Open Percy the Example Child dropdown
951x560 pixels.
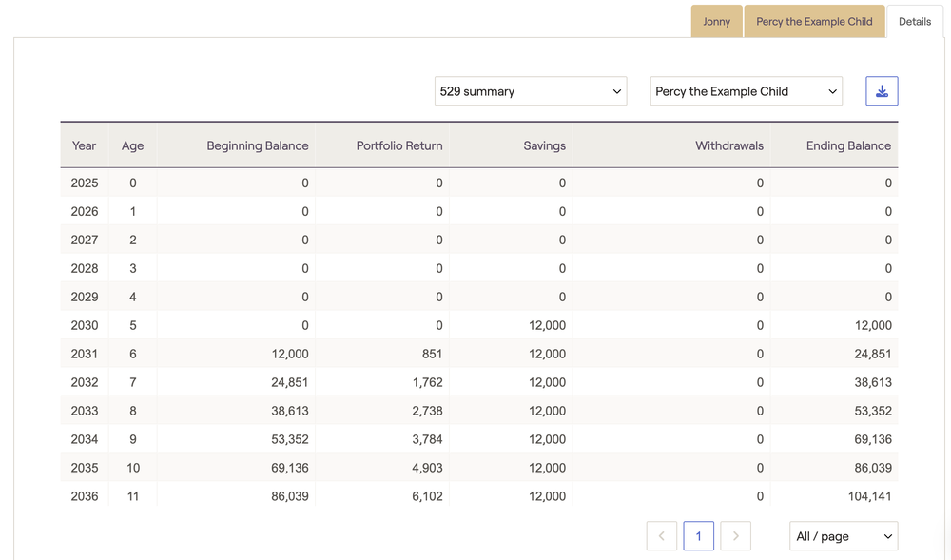click(746, 91)
